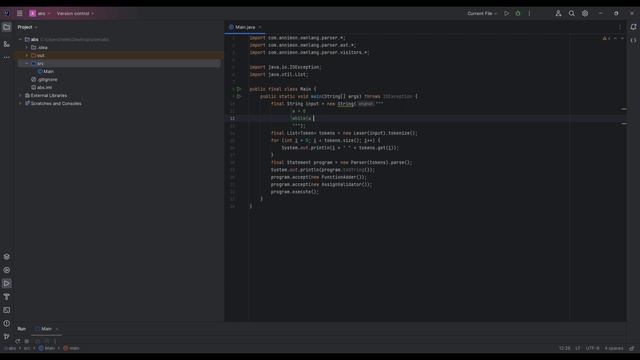This screenshot has height=360, width=640.
Task: Expand External Libraries node
Action: click(x=20, y=96)
